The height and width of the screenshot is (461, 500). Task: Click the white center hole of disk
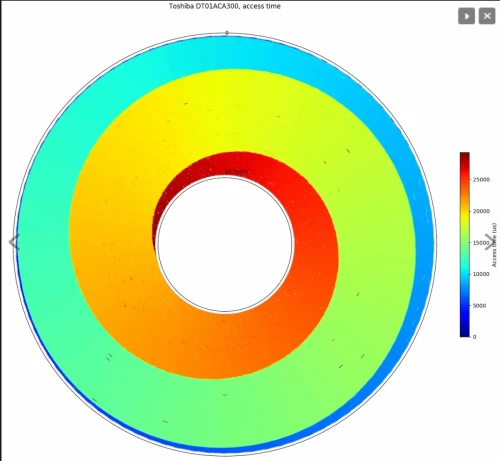coord(225,244)
